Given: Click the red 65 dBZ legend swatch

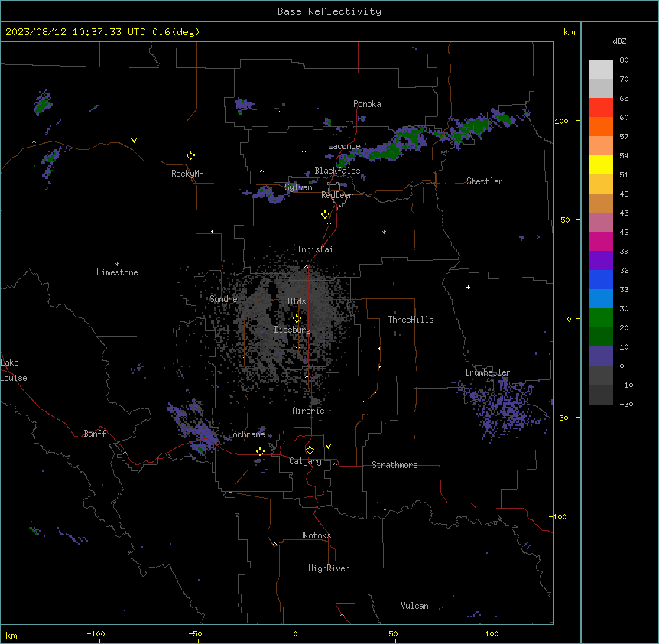Looking at the screenshot, I should pyautogui.click(x=601, y=108).
